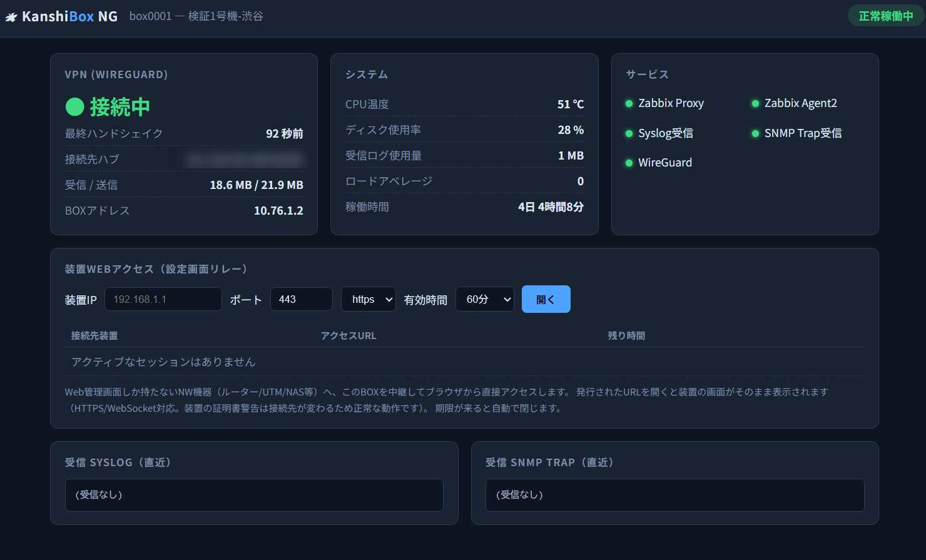The width and height of the screenshot is (926, 560).
Task: Click the box0001 — 検証1号機-渋谷 header text
Action: coord(196,16)
